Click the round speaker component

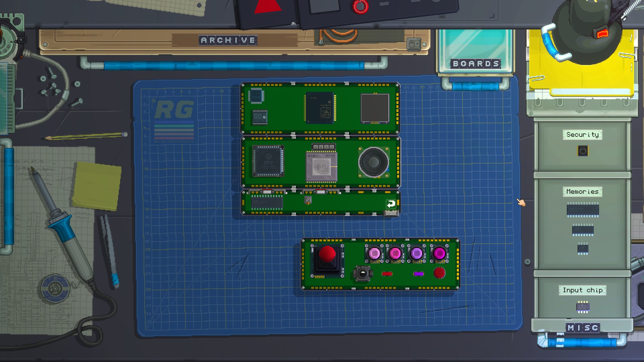click(374, 162)
